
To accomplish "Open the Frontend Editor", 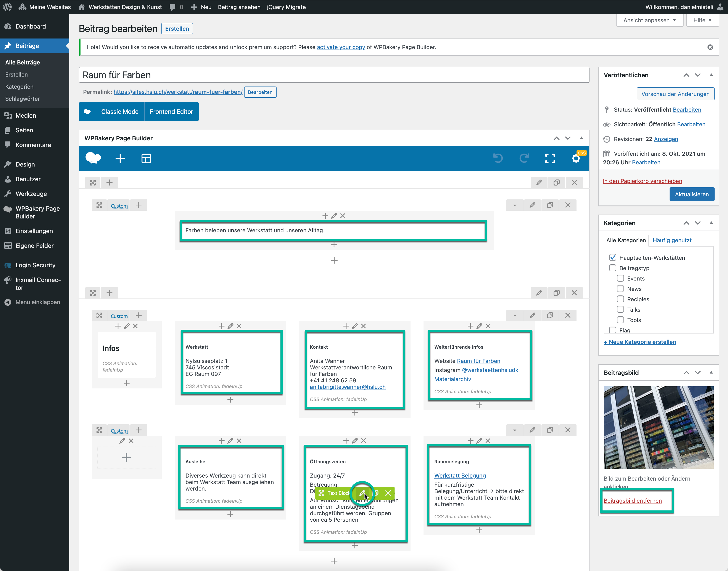I will point(171,112).
